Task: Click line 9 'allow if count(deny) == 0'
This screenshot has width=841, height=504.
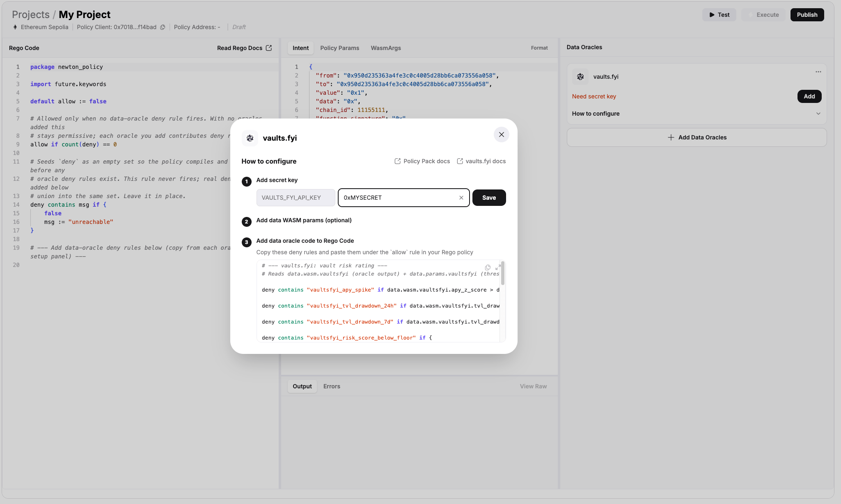Action: pyautogui.click(x=73, y=144)
